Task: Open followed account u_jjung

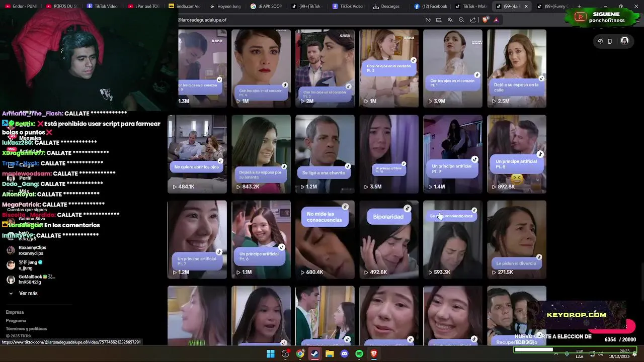Action: [25, 265]
